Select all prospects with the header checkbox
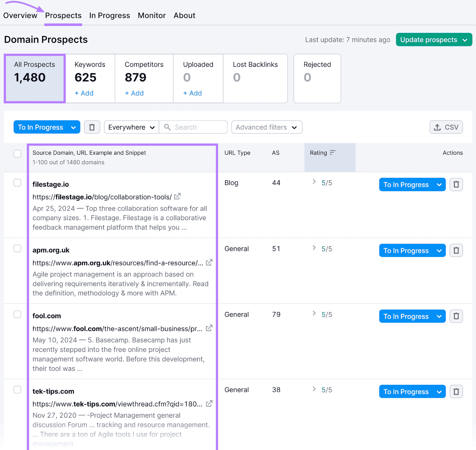Image resolution: width=476 pixels, height=450 pixels. (x=17, y=153)
